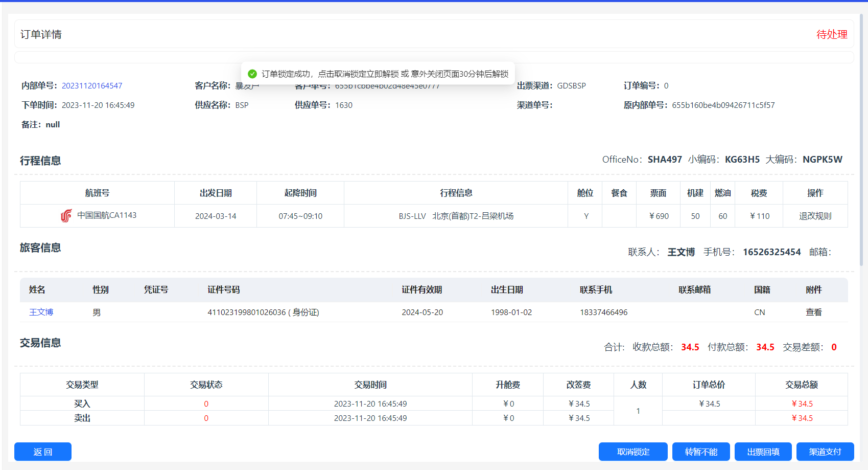Click ticket price ¥690 cell
The height and width of the screenshot is (470, 868).
tap(659, 216)
